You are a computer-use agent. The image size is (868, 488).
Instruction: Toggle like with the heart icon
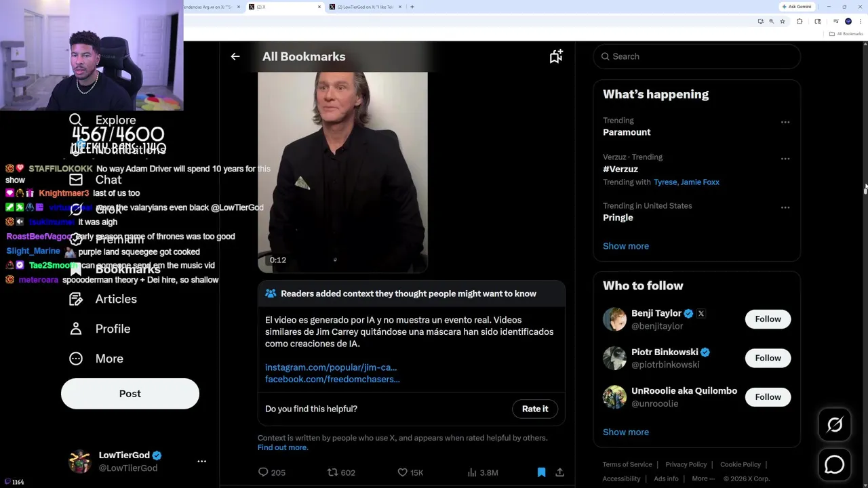[402, 472]
